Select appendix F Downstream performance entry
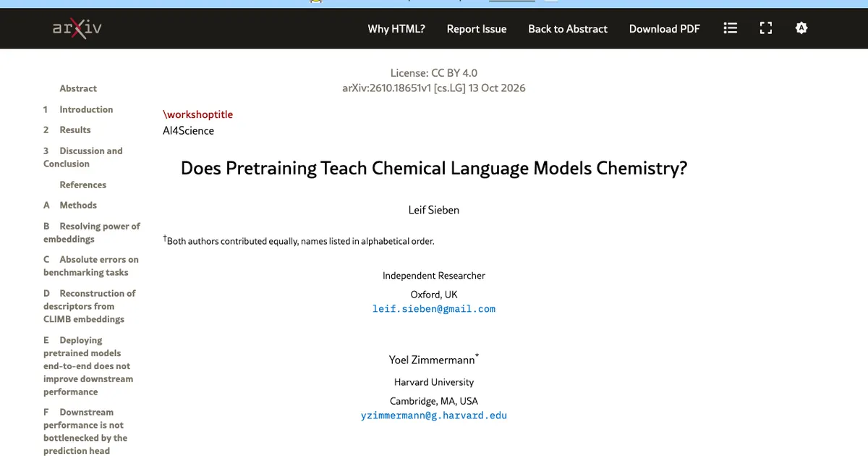Viewport: 868px width, 456px height. tap(85, 431)
